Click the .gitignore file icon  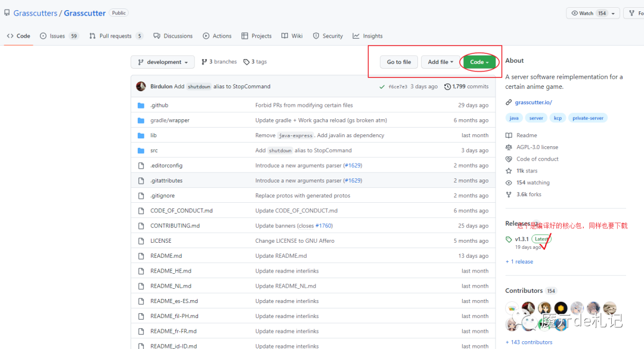click(x=141, y=196)
